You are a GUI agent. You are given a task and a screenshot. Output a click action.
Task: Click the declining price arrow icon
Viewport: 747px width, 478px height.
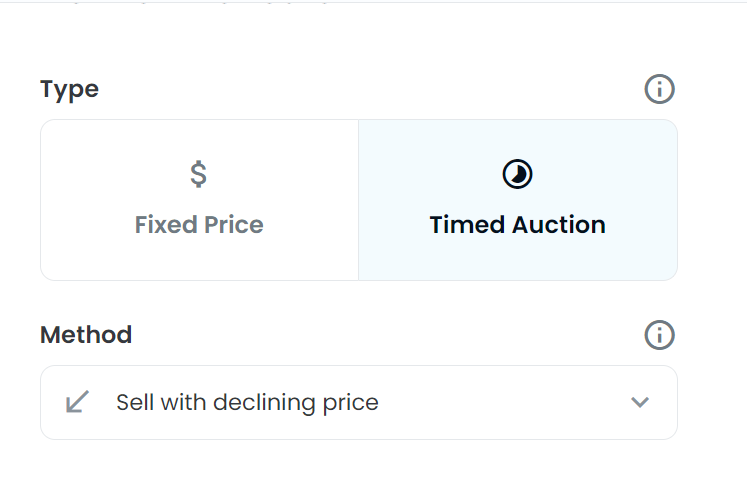77,402
